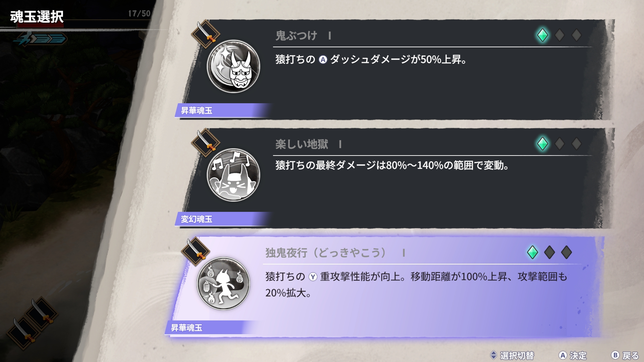Screen dimensions: 644x362
Task: Click the 魂玉選択 screen title
Action: (37, 17)
